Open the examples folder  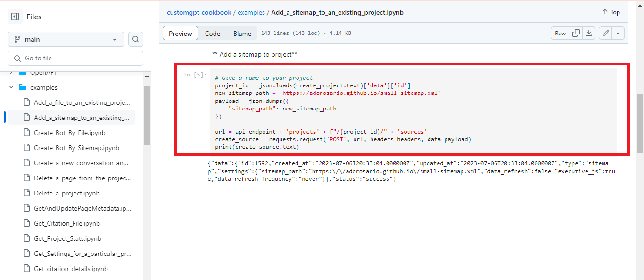(x=44, y=87)
